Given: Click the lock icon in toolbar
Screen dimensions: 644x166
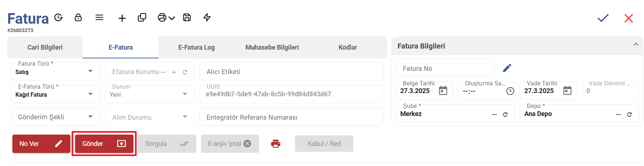Looking at the screenshot, I should pyautogui.click(x=78, y=18).
